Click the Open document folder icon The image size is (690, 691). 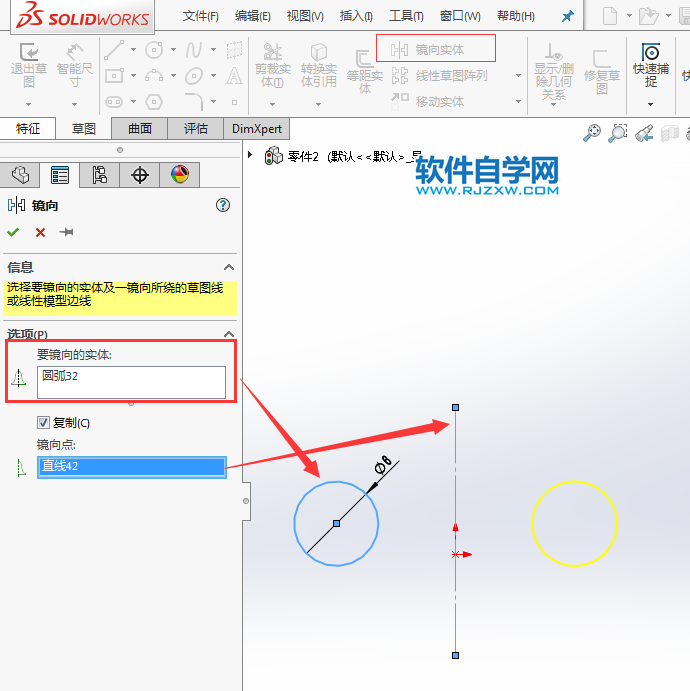(x=649, y=16)
